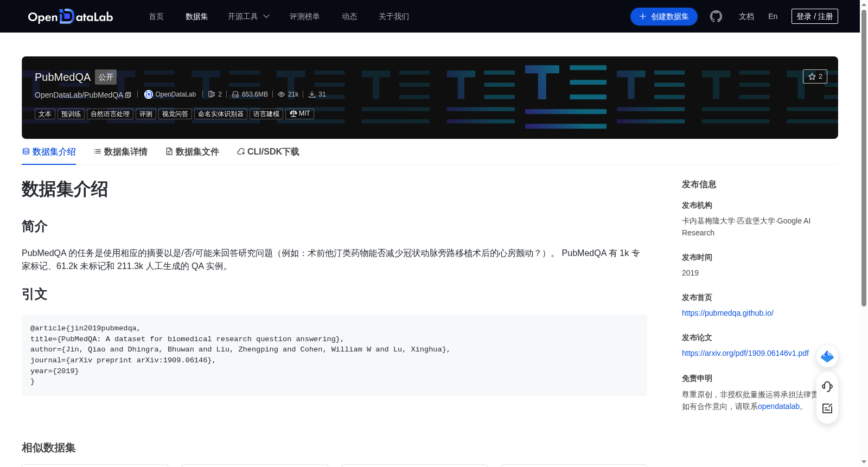The width and height of the screenshot is (868, 467).
Task: Select the 数据集介绍 tab
Action: coord(49,152)
